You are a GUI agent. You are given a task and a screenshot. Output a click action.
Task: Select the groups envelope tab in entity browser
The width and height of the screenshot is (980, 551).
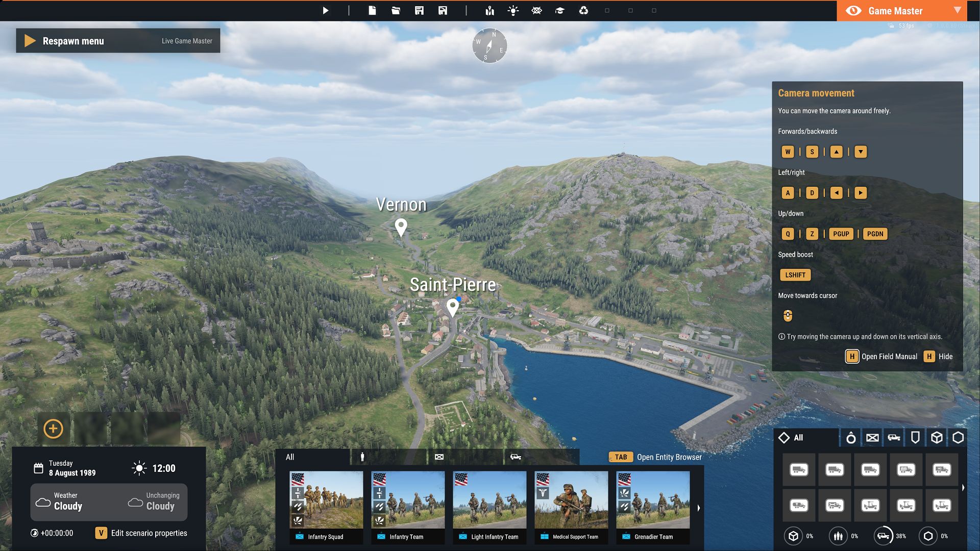click(872, 437)
